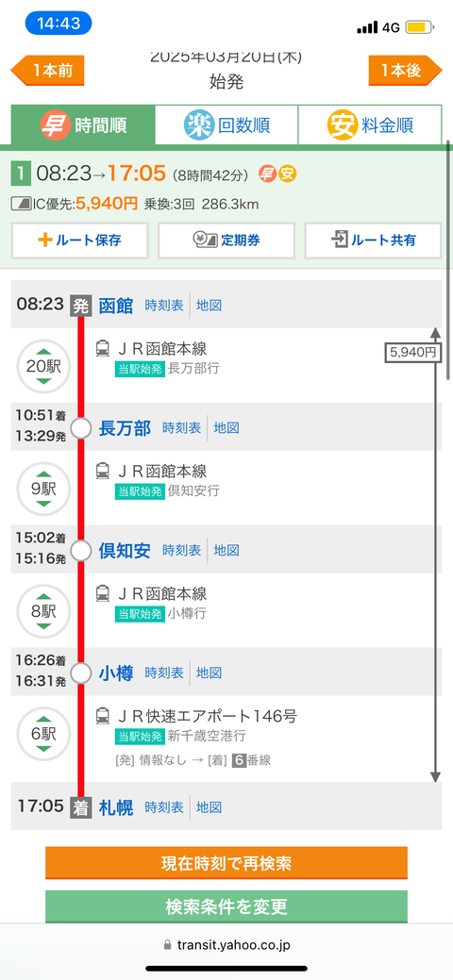Click the 5,940円 fare label
The width and height of the screenshot is (453, 980).
point(413,353)
